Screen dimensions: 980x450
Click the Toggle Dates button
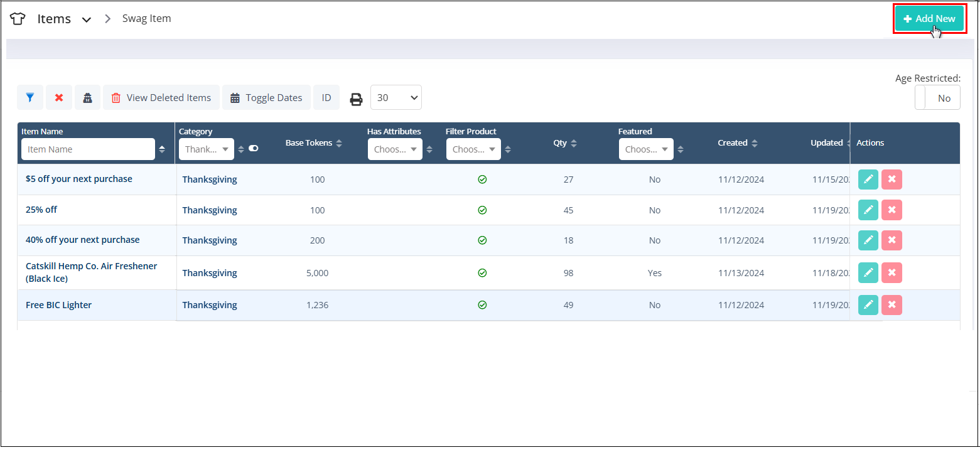click(x=267, y=98)
